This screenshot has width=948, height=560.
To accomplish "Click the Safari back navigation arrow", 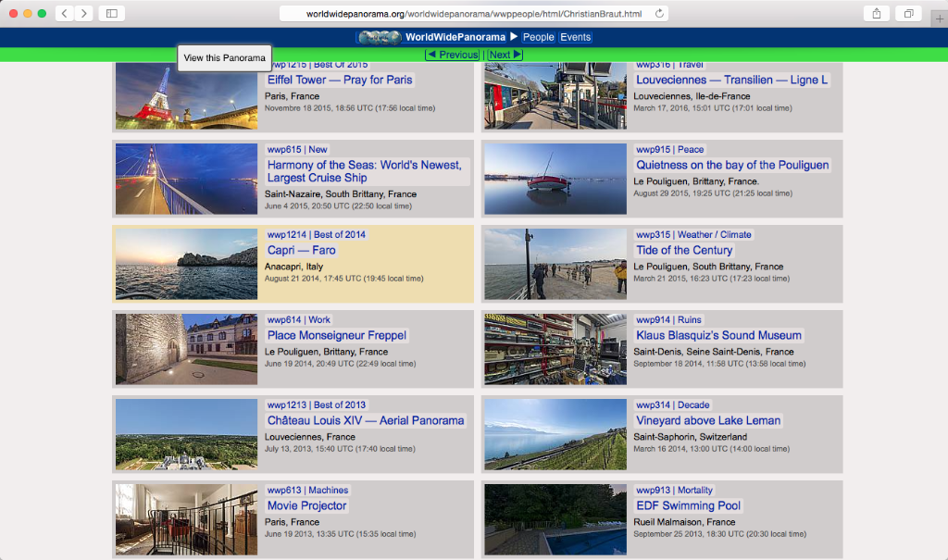I will [x=65, y=13].
